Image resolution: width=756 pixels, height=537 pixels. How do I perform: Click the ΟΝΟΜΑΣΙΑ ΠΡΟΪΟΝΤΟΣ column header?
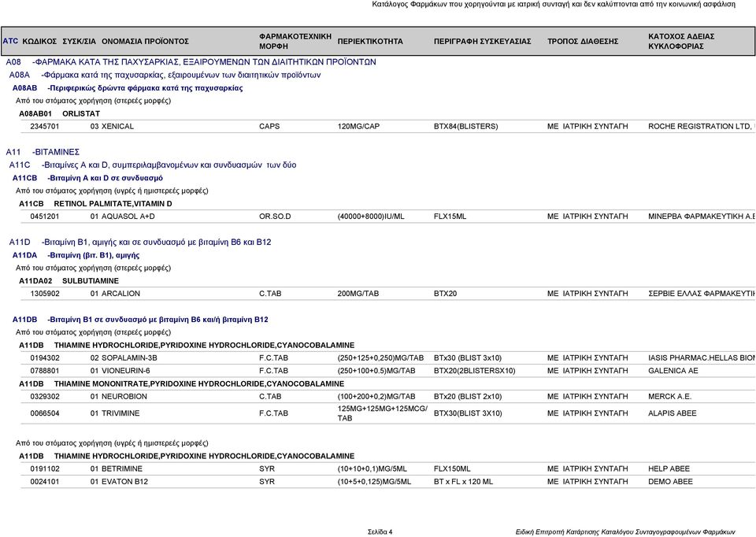coord(145,42)
